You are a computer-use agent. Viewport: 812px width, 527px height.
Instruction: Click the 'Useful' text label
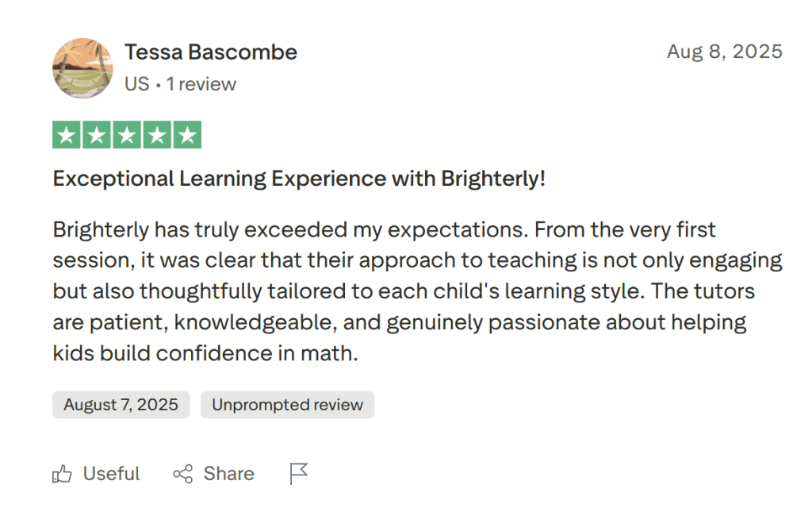(111, 473)
